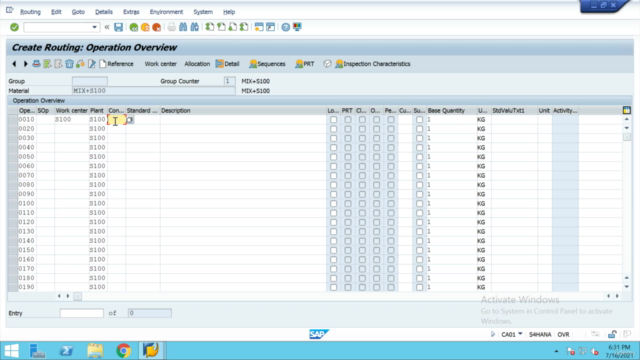Viewport: 640px width, 360px height.
Task: Tick the Pe... checkbox for operation 0050
Action: coord(391,157)
